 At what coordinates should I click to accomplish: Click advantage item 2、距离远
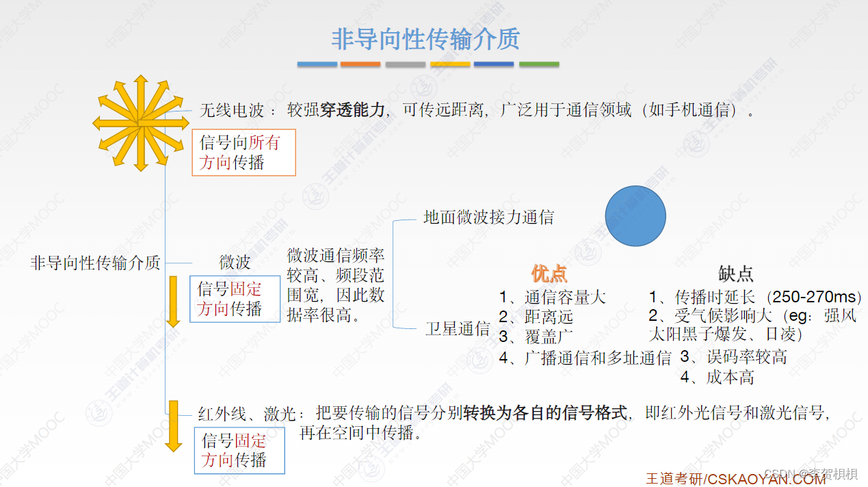point(536,317)
